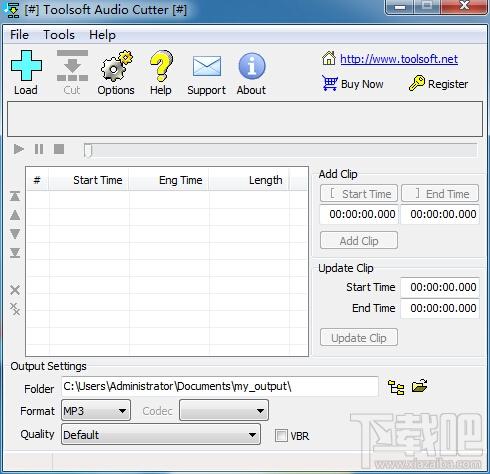Screen dimensions: 490x474
Task: Click Update Clip Start Time field
Action: click(440, 287)
